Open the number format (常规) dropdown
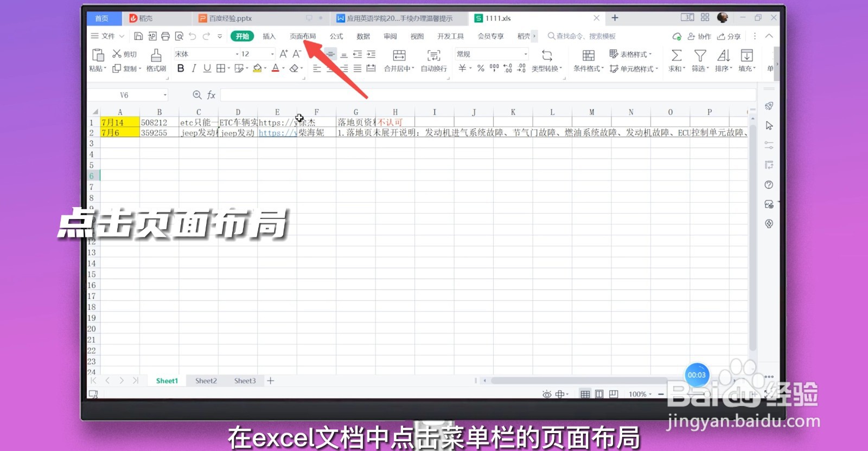This screenshot has height=451, width=868. click(x=526, y=54)
